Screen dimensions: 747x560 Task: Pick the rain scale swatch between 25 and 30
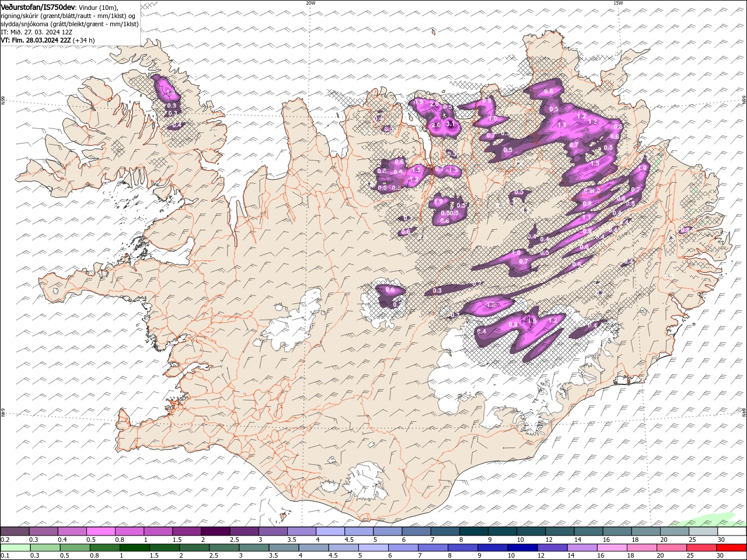(x=701, y=548)
